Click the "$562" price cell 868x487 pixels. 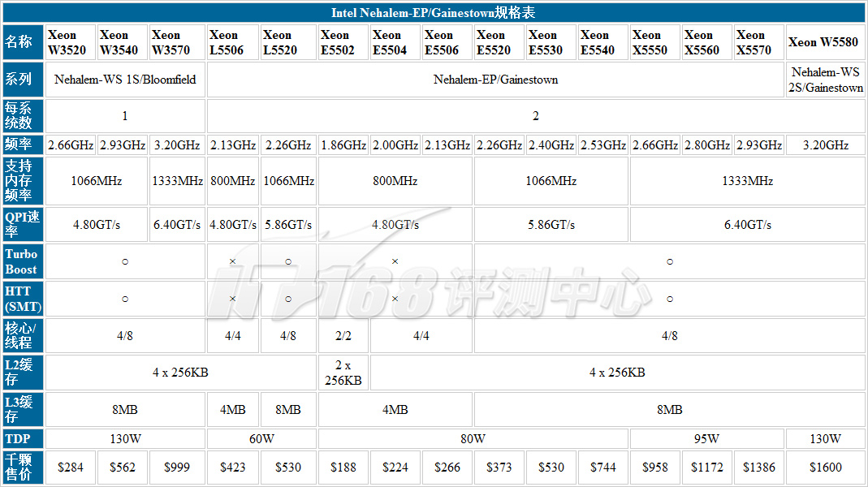(x=123, y=468)
